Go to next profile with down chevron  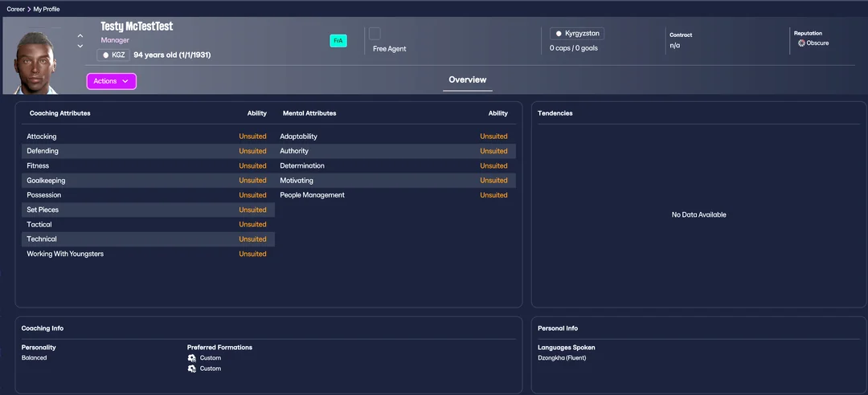tap(80, 47)
